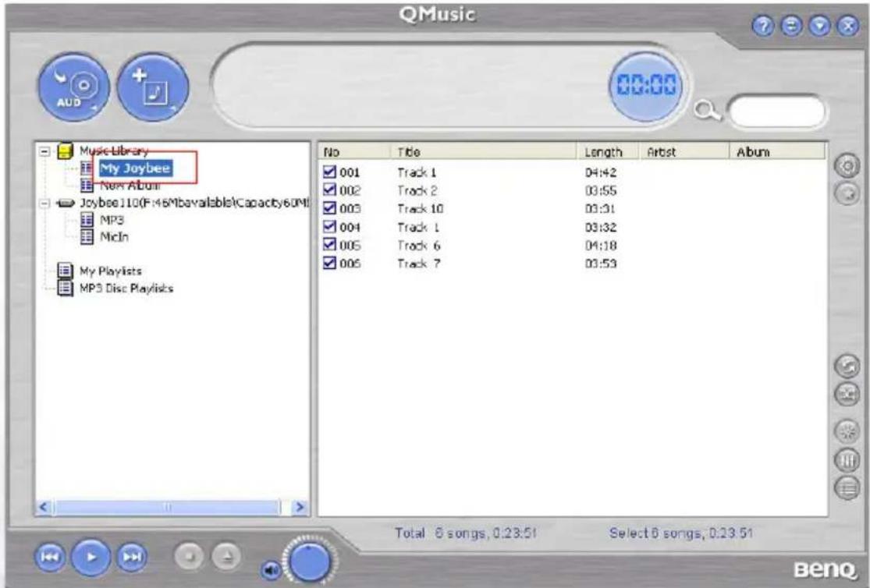Click the magnifying glass search icon
The image size is (870, 588).
tap(708, 111)
